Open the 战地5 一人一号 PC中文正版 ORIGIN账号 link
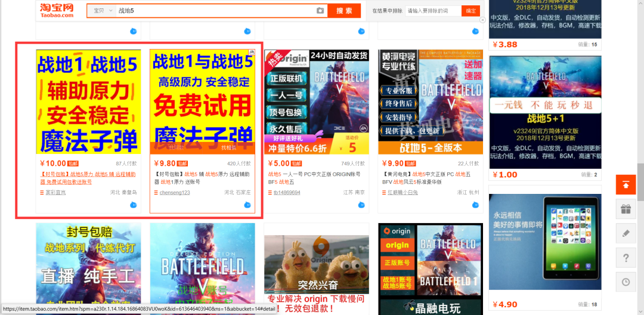The width and height of the screenshot is (644, 315). click(314, 178)
